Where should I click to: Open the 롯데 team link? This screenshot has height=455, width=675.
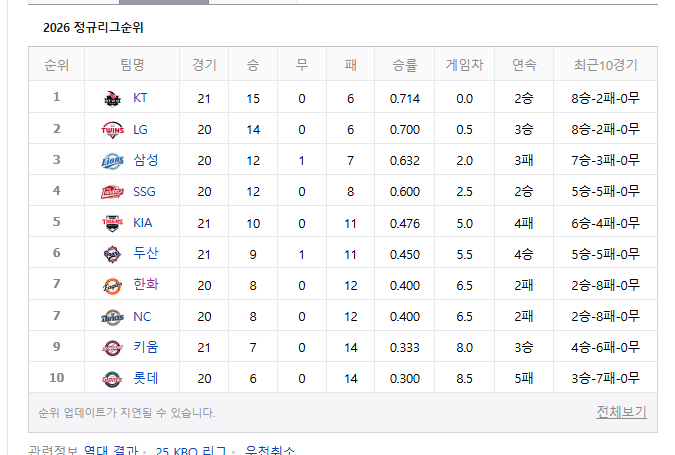146,378
